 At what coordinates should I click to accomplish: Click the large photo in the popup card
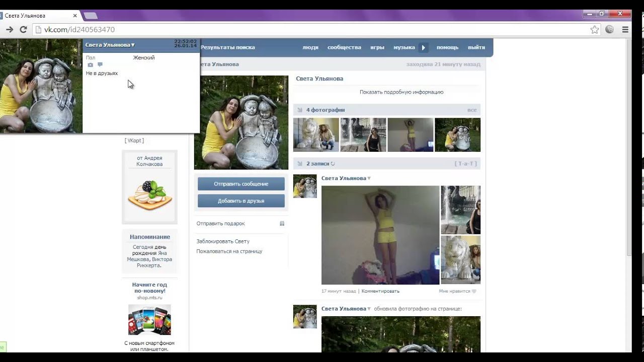tap(41, 85)
